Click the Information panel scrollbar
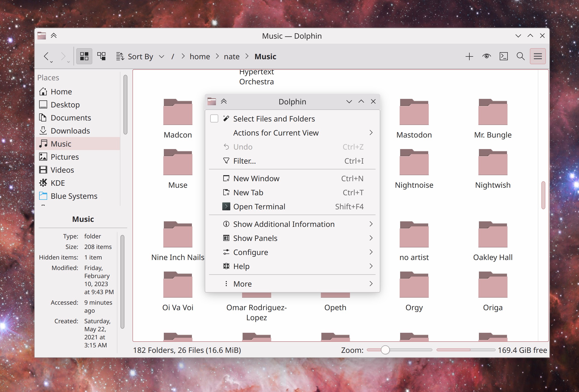 (122, 282)
